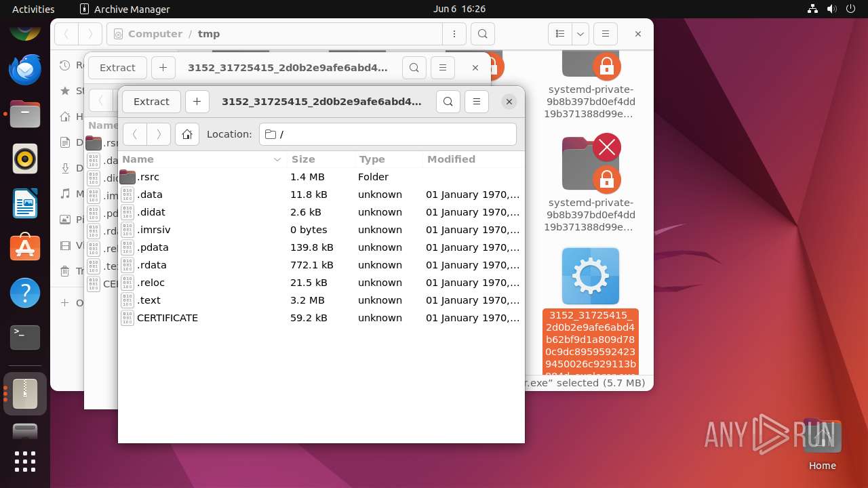Image resolution: width=868 pixels, height=488 pixels.
Task: Select the .reloc file row
Action: pyautogui.click(x=321, y=283)
